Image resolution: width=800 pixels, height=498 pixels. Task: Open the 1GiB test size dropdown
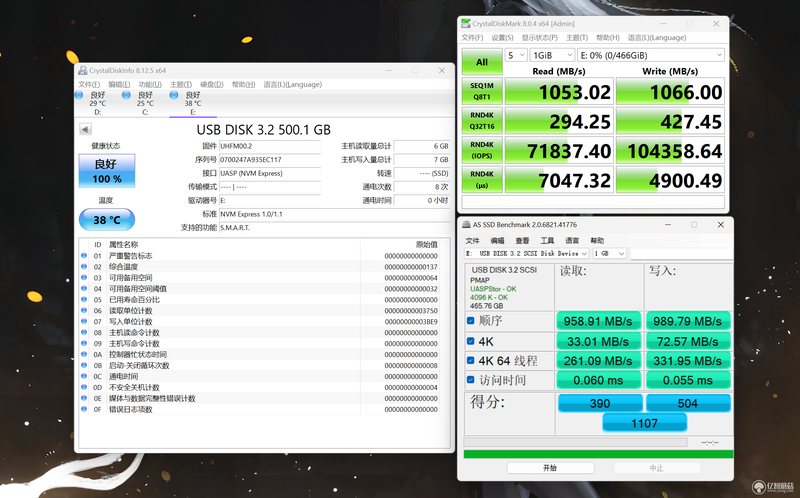553,55
